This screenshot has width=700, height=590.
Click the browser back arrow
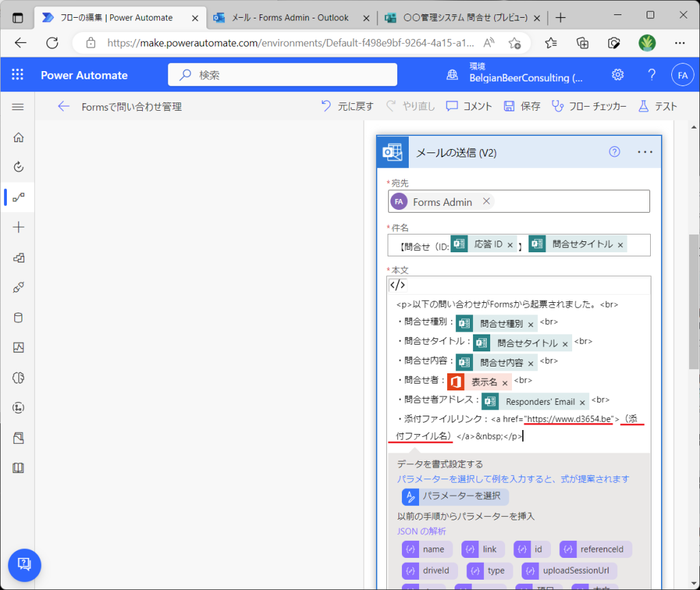[x=21, y=43]
